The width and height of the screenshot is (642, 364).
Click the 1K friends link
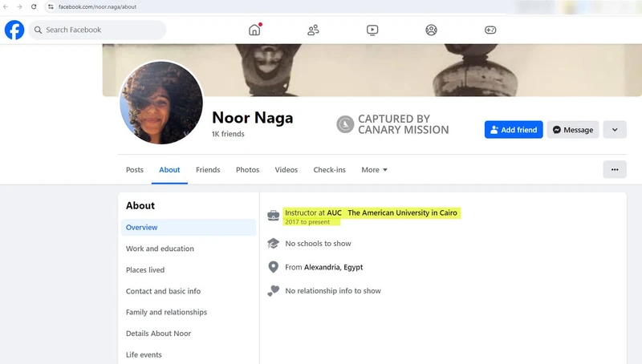(228, 134)
